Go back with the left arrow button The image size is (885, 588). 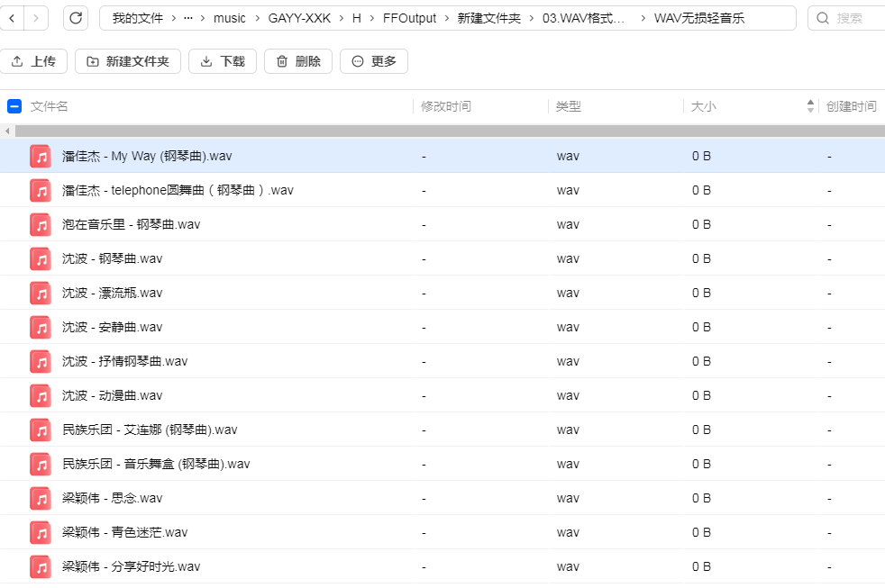coord(12,19)
